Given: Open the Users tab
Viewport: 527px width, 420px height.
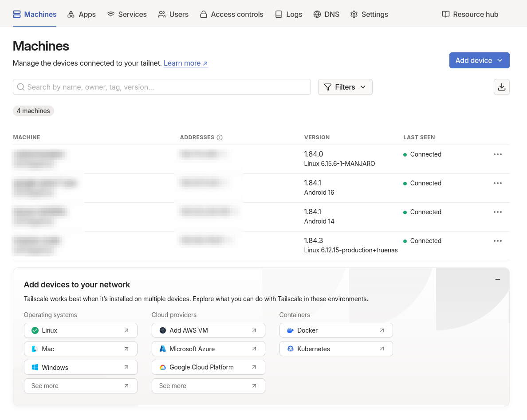Looking at the screenshot, I should click(173, 15).
